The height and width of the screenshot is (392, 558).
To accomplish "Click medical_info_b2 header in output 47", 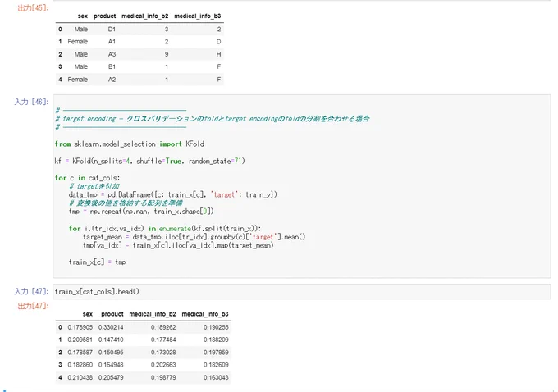I will coord(153,314).
